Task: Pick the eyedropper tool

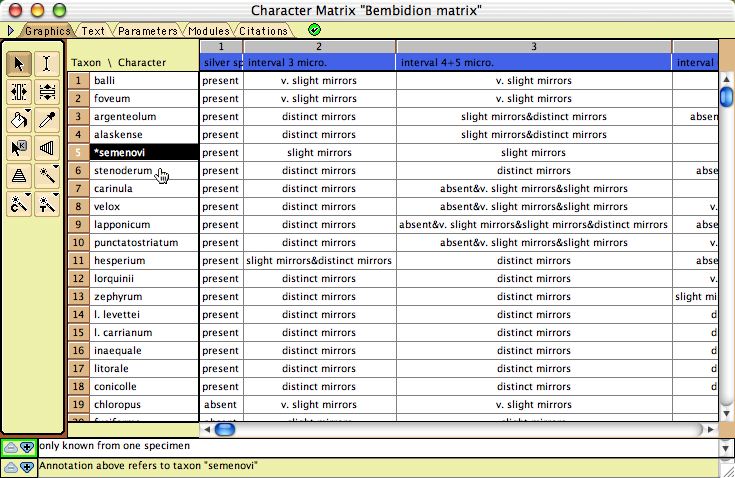Action: click(47, 120)
